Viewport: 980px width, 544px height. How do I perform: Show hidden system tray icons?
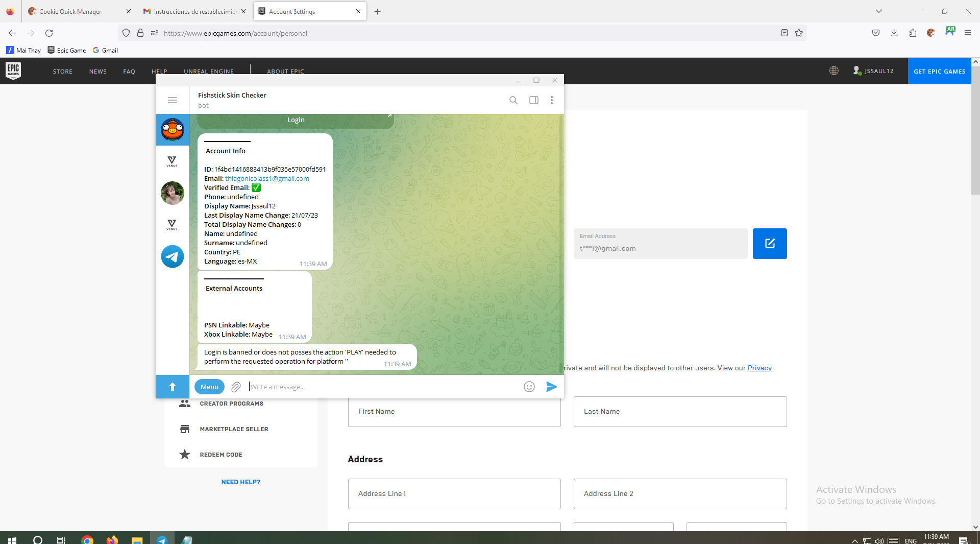(854, 540)
